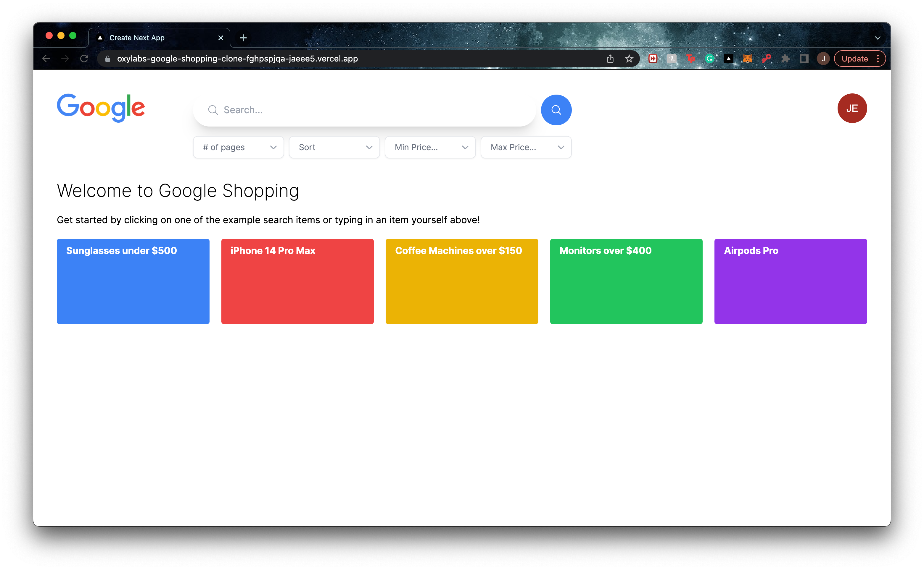Open a new browser tab

pos(243,38)
